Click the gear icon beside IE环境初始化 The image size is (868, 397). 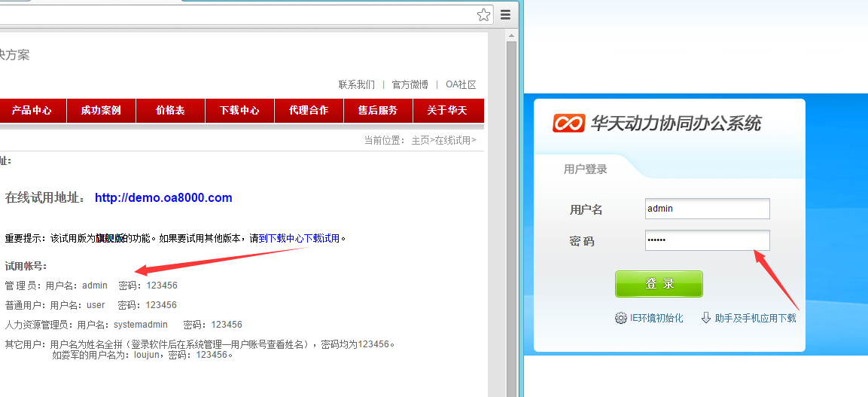(x=620, y=319)
